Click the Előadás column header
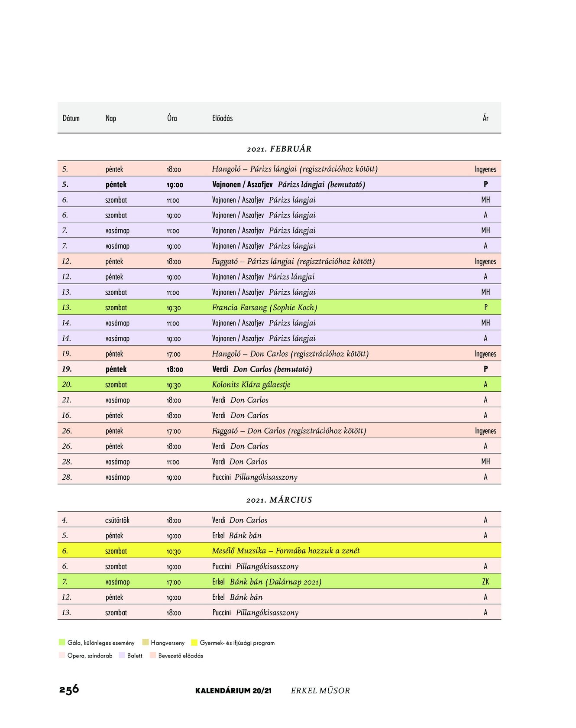 (x=222, y=118)
